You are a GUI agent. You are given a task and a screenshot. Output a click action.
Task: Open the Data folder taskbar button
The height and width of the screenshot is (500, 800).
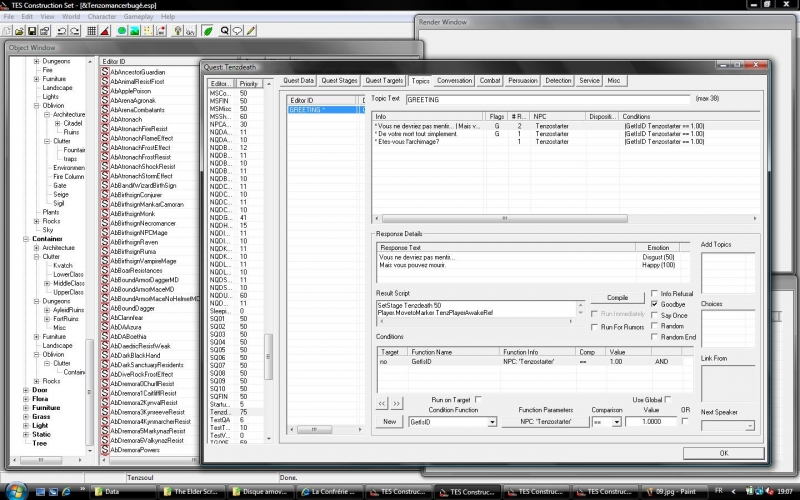pos(123,492)
